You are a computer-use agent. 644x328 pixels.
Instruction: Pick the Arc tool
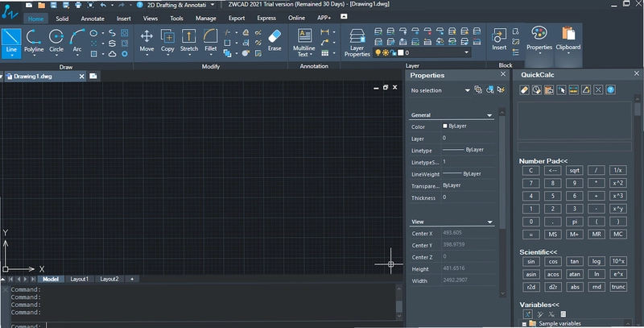click(x=77, y=43)
